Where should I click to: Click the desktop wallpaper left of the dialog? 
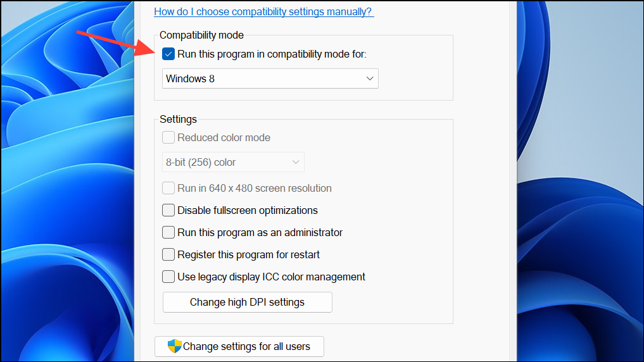63,190
